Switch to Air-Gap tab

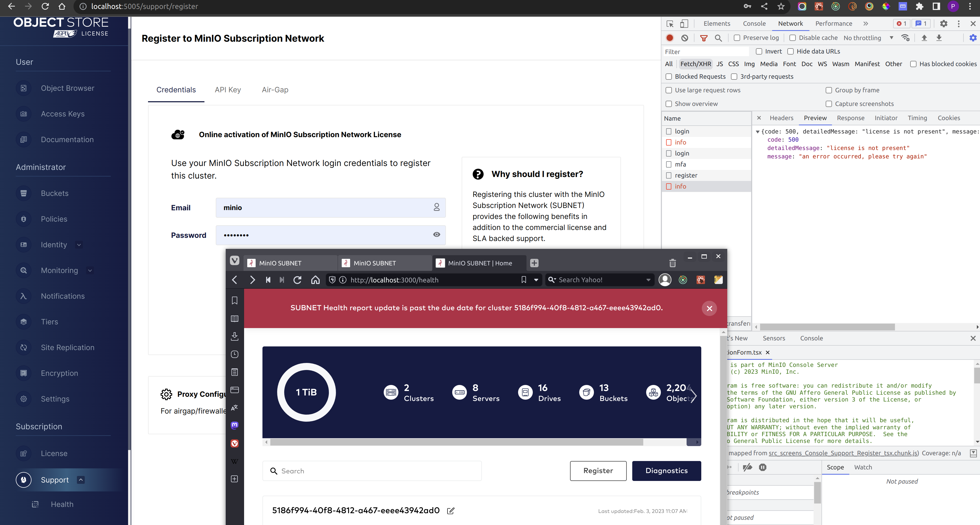point(275,90)
